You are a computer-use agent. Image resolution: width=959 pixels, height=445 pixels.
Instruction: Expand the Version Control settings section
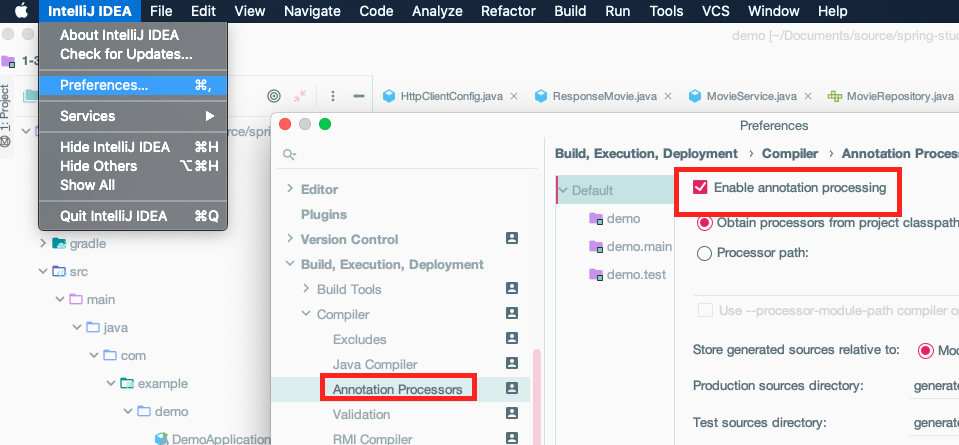(x=290, y=238)
